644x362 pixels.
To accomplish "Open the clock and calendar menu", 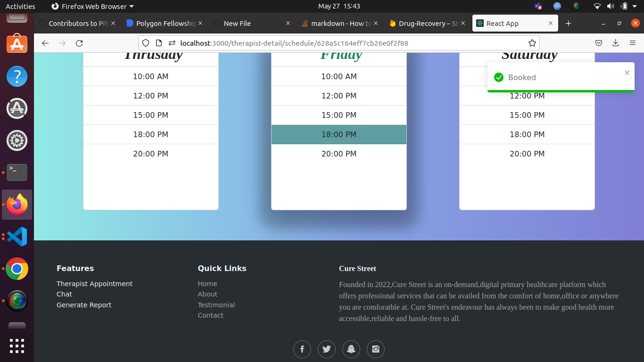I will [x=339, y=6].
